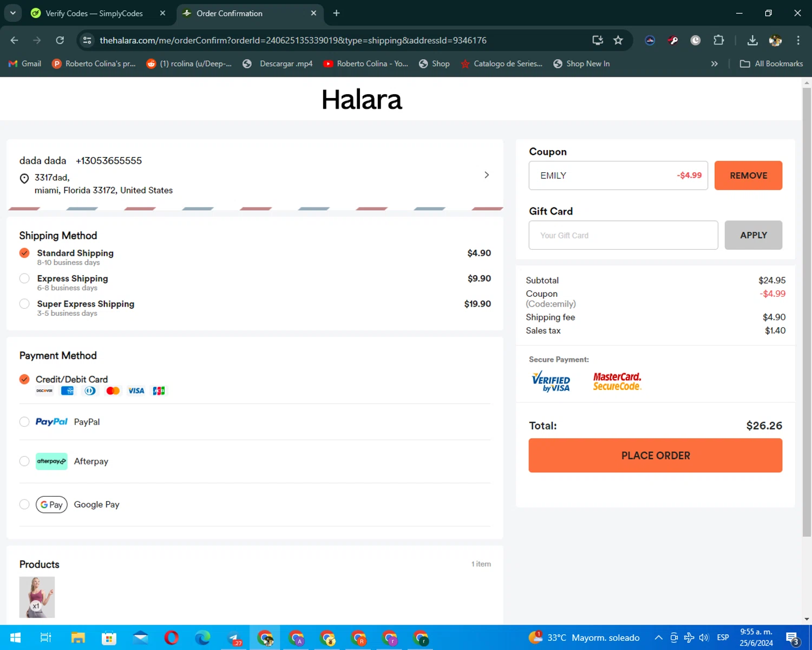Choose Afterpay as payment method
Image resolution: width=812 pixels, height=650 pixels.
[24, 461]
